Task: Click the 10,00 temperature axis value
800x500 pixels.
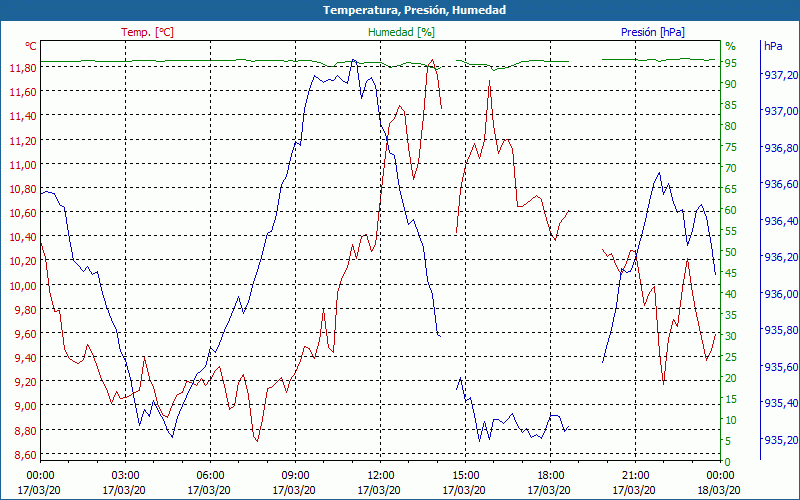Action: click(x=22, y=285)
